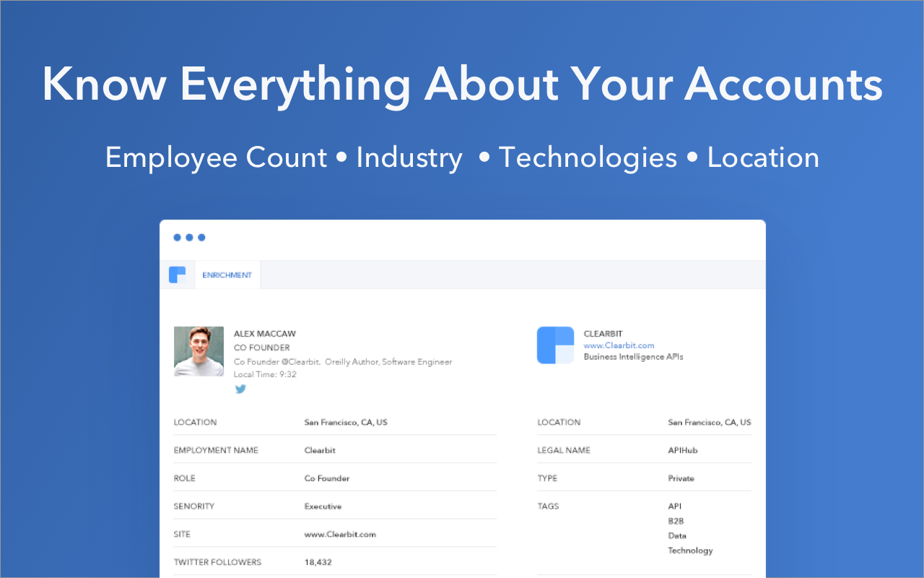
Task: Click the Twitter bird icon under Alex Maccaw
Action: pyautogui.click(x=240, y=389)
